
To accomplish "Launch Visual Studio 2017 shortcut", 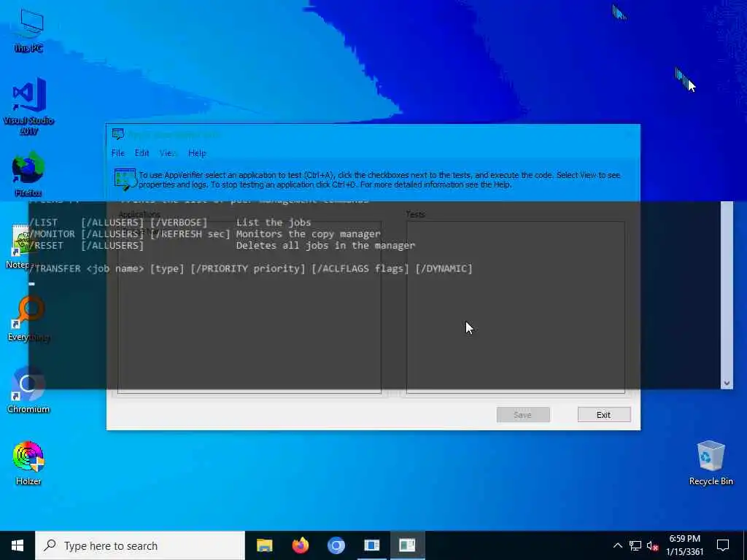I will [28, 106].
